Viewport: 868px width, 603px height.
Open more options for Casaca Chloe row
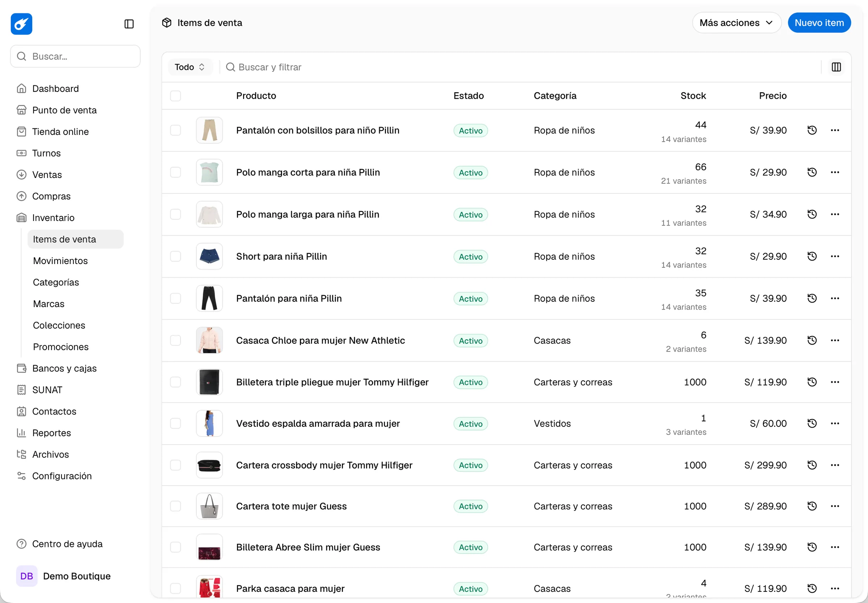point(835,340)
